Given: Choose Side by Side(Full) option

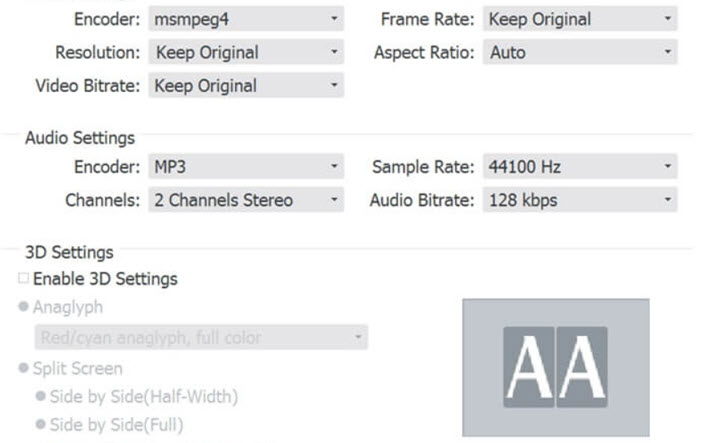Looking at the screenshot, I should [41, 425].
